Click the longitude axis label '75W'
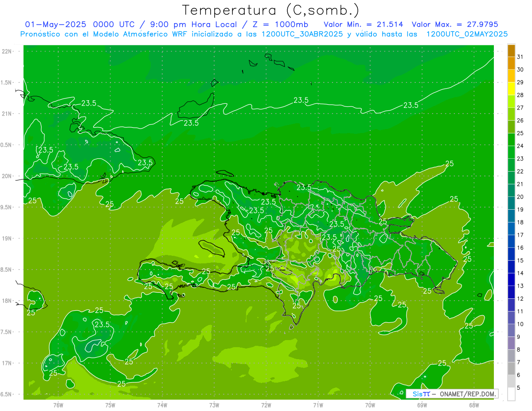Image resolution: width=532 pixels, height=411 pixels. (x=110, y=406)
